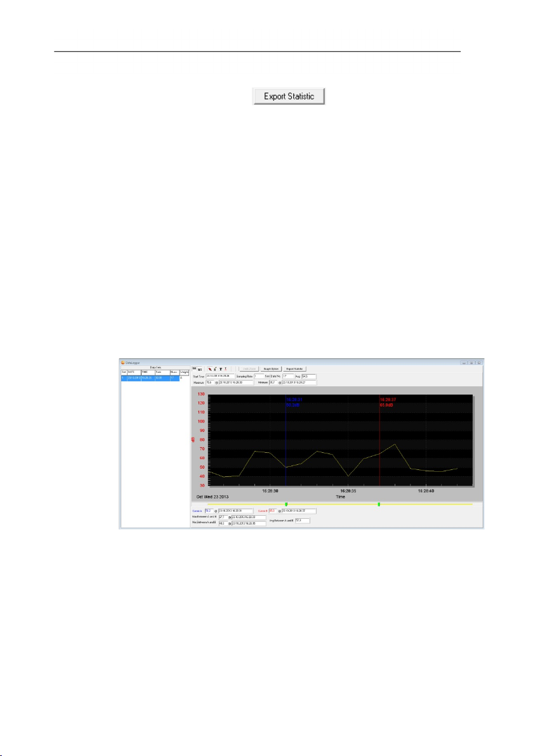Click the right green slider handle
Screen dimensions: 533x756
(379, 504)
